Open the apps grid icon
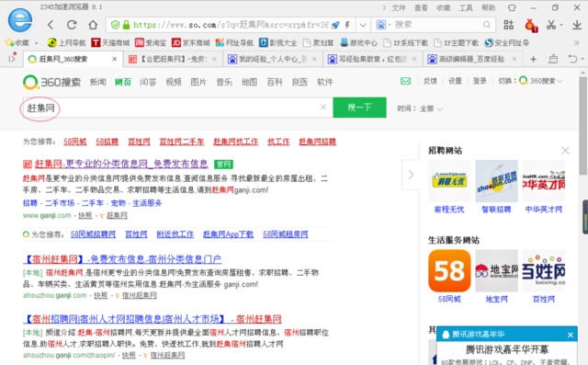The width and height of the screenshot is (588, 365). tap(508, 25)
